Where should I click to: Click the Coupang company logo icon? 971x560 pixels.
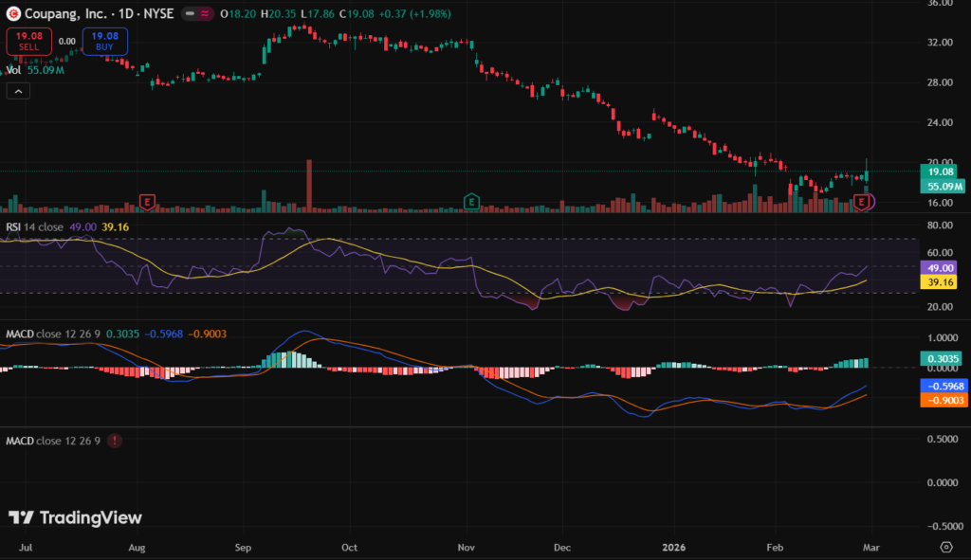pyautogui.click(x=13, y=14)
